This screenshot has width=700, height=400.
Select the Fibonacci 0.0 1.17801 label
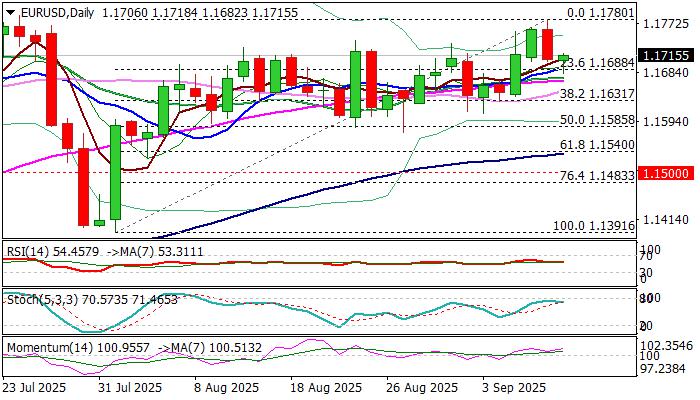coord(600,12)
